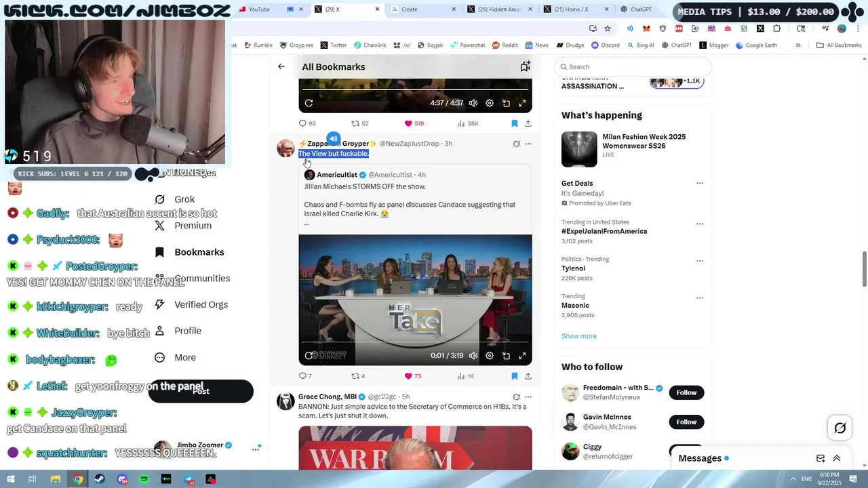Open more options for #ExpelJolaniFromAmerica trend
Viewport: 868px width, 488px height.
pyautogui.click(x=700, y=224)
